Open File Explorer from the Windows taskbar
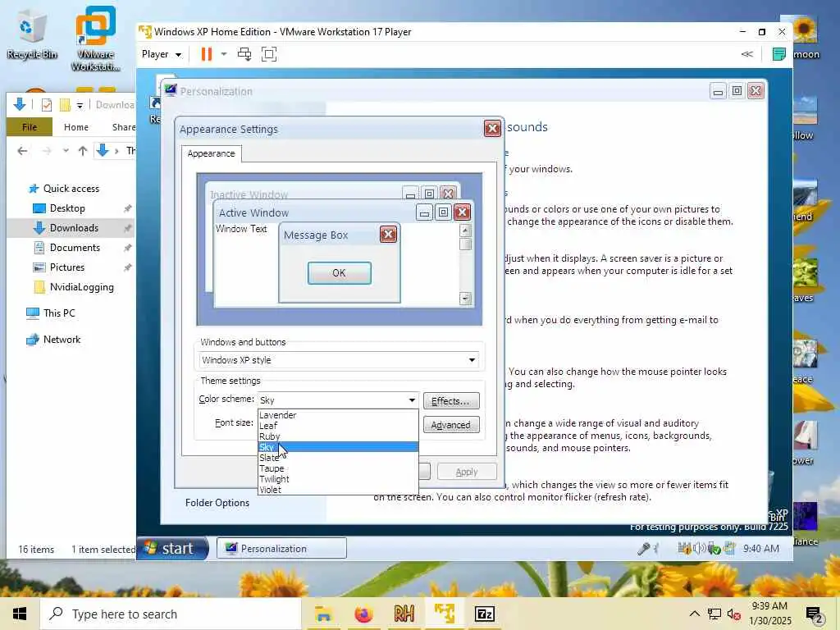The width and height of the screenshot is (840, 630). click(323, 614)
